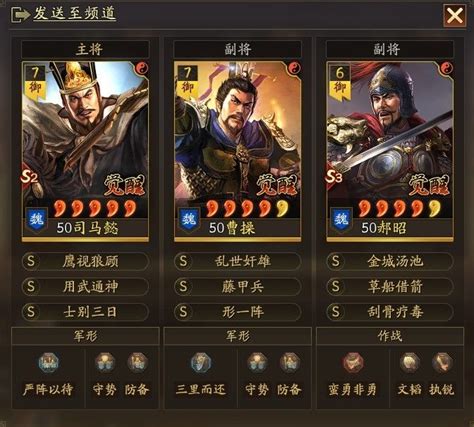Click the 严阵以待 formation icon
474x427 pixels.
pyautogui.click(x=49, y=363)
